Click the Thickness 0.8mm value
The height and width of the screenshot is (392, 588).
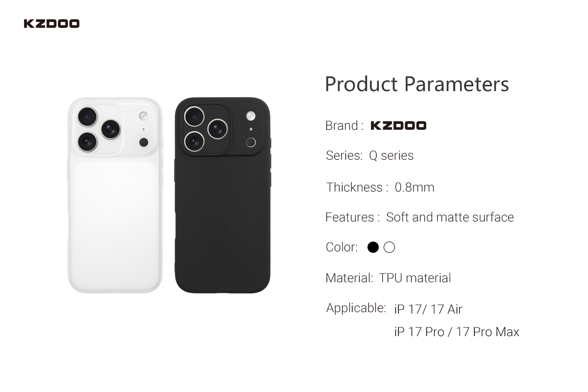click(414, 187)
